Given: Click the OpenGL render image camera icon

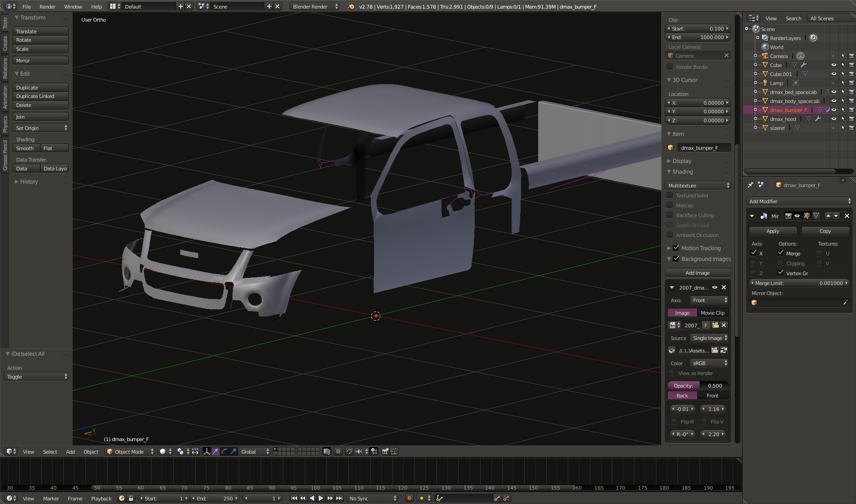Looking at the screenshot, I should coord(385,451).
